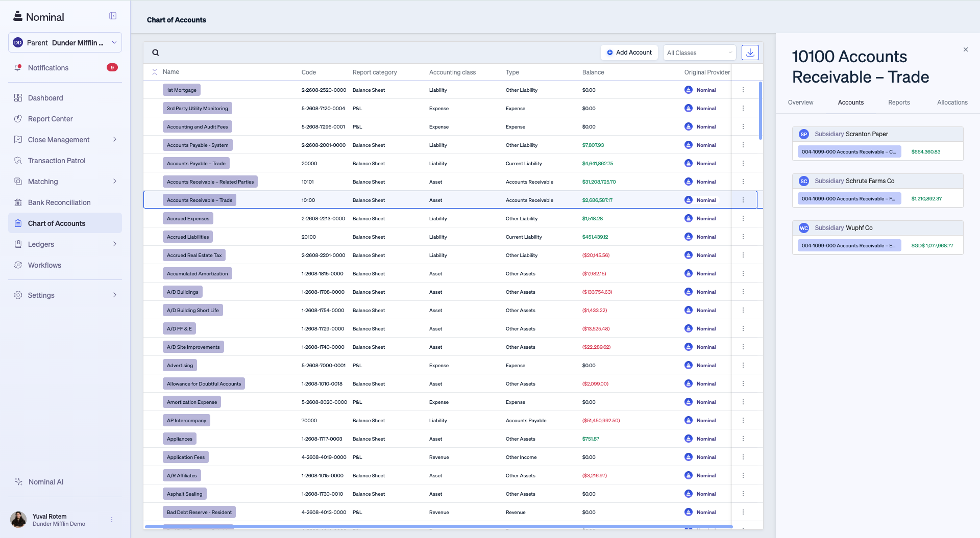980x538 pixels.
Task: Open the Allocations tab
Action: pos(952,102)
